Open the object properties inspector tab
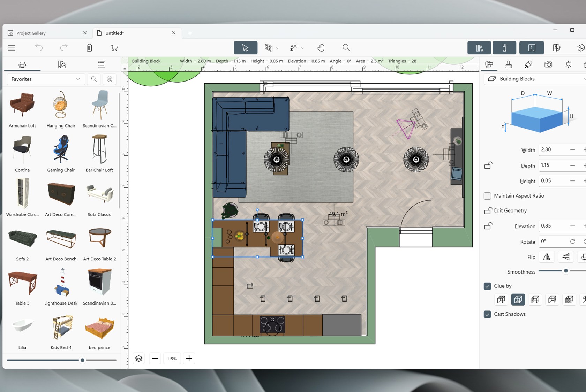Image resolution: width=586 pixels, height=392 pixels. (x=489, y=64)
